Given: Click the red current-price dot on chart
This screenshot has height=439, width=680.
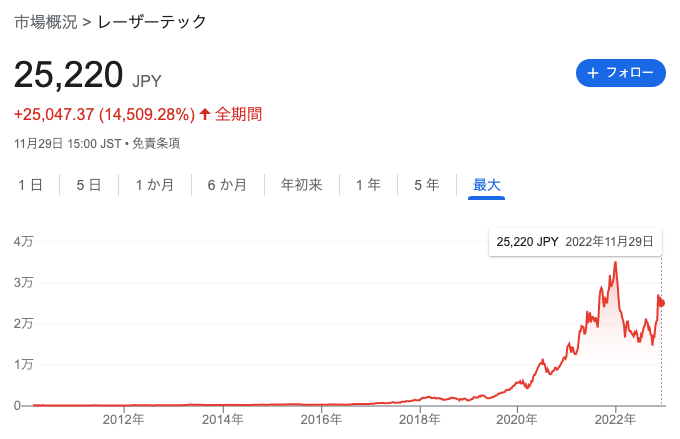Looking at the screenshot, I should point(661,303).
